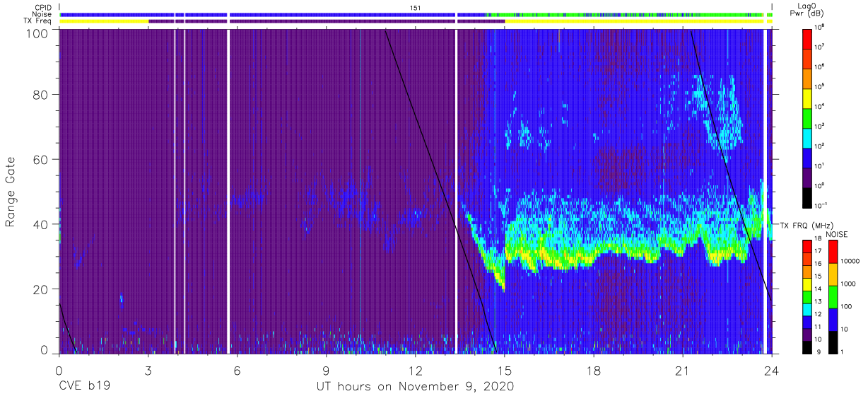Click the yellow TX Freq bar segment before 3 UT

coord(104,21)
